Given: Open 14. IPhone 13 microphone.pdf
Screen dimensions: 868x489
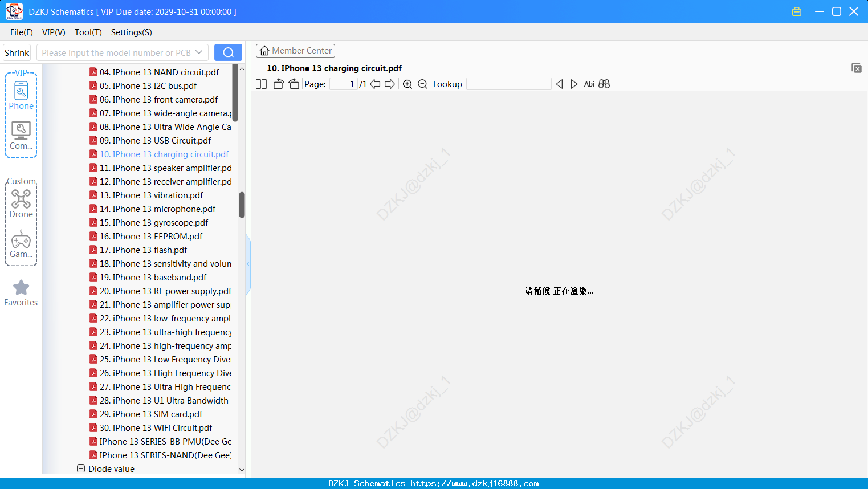Looking at the screenshot, I should (158, 209).
